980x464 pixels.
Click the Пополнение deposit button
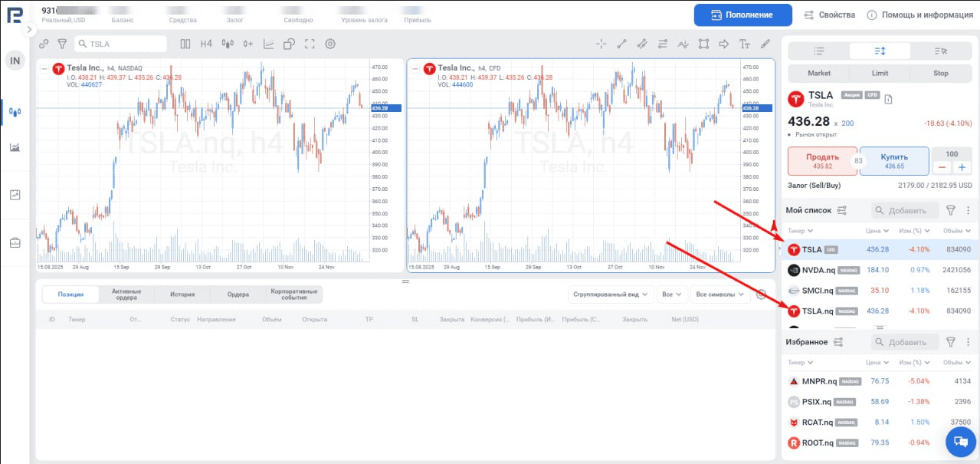(x=743, y=15)
